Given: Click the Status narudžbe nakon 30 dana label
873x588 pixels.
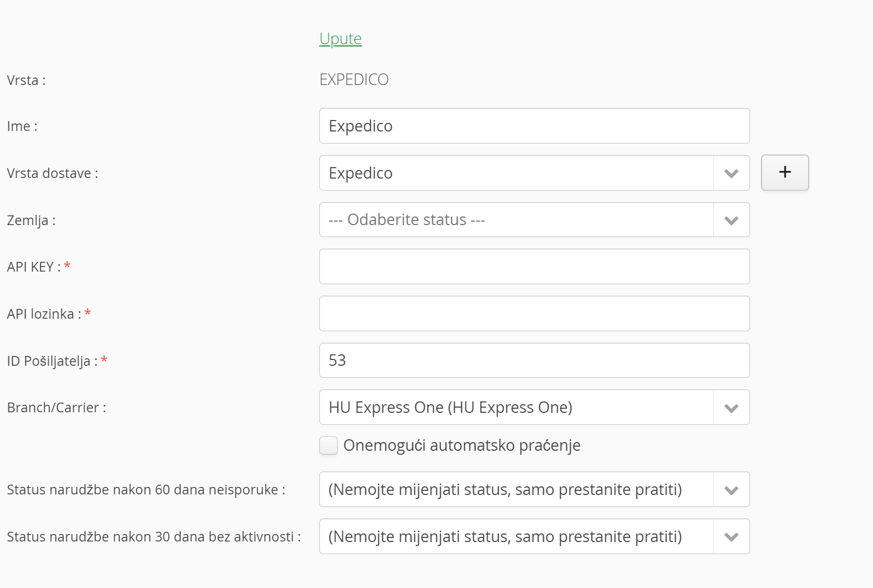Looking at the screenshot, I should [154, 537].
